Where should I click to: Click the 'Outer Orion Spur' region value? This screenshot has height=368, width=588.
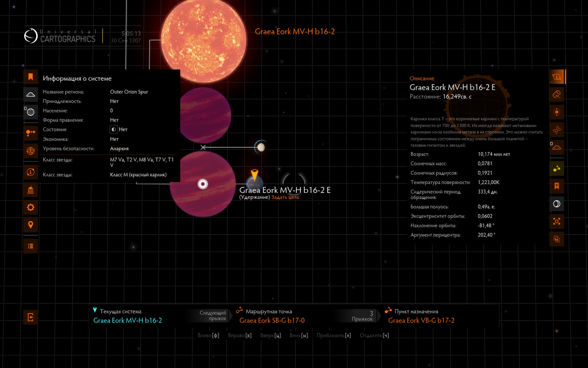[129, 92]
